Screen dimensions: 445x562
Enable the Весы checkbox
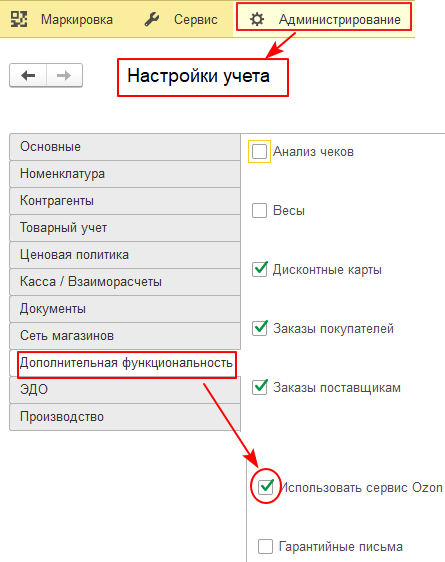tap(259, 210)
